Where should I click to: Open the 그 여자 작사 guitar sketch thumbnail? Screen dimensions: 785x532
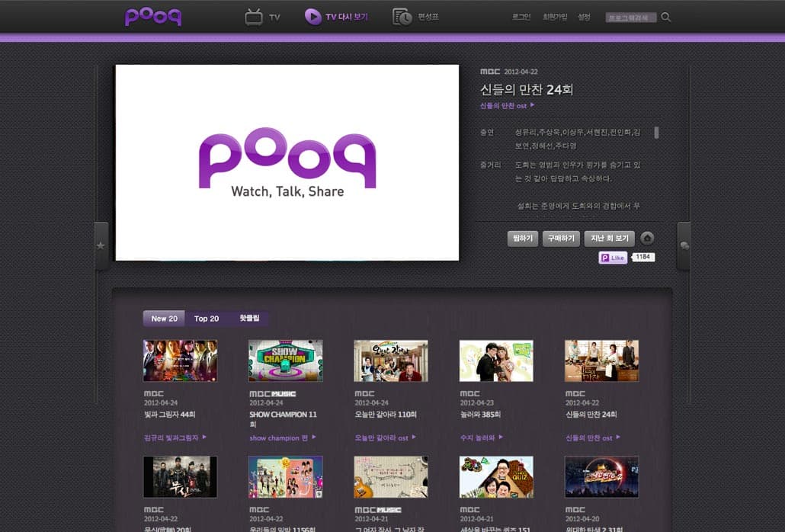391,477
